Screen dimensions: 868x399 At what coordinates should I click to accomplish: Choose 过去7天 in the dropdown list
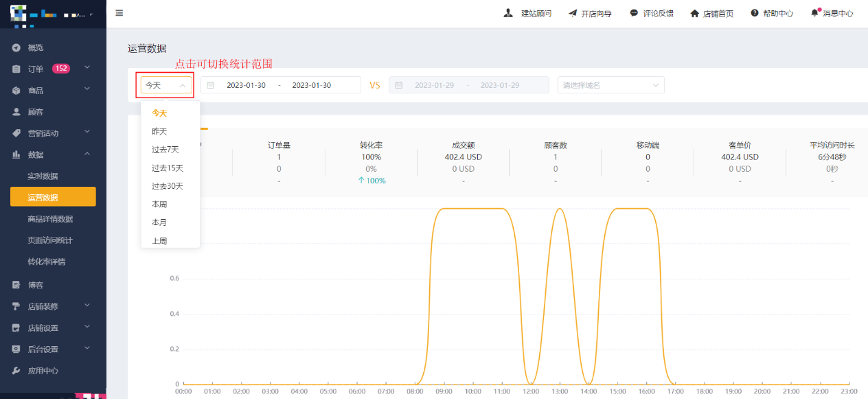[x=165, y=150]
